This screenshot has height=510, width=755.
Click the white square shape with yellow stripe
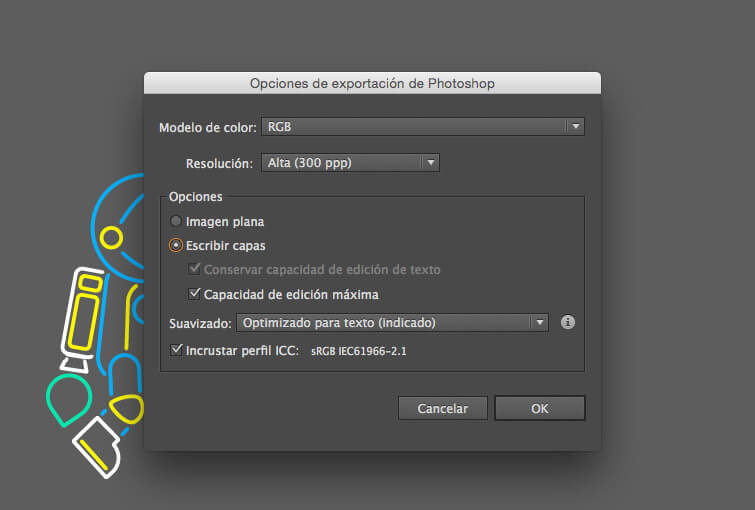(98, 445)
